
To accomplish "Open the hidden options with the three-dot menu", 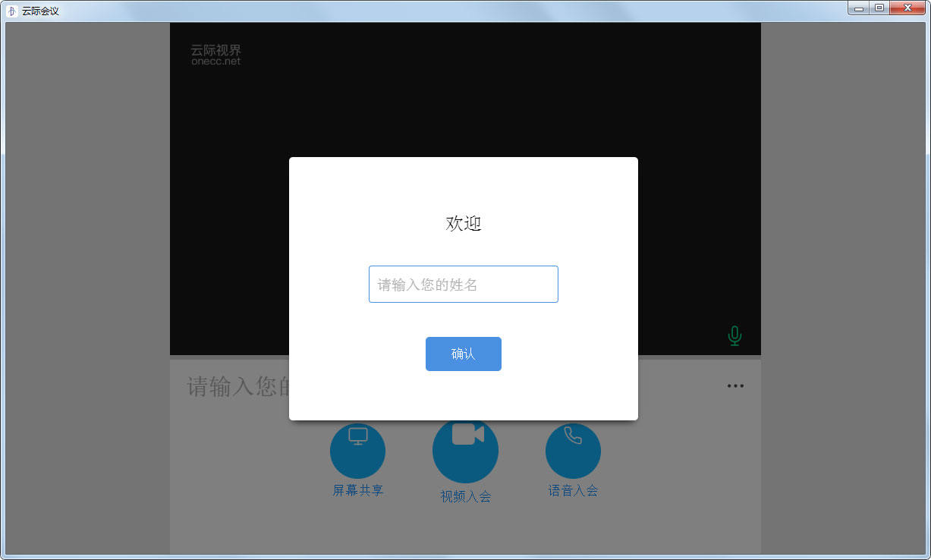I will click(x=734, y=385).
